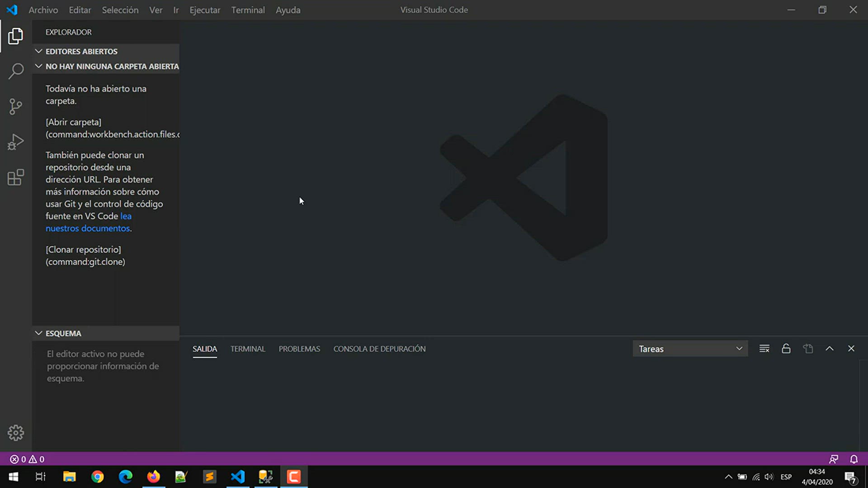
Task: Launch Microsoft Edge from taskbar
Action: (125, 477)
